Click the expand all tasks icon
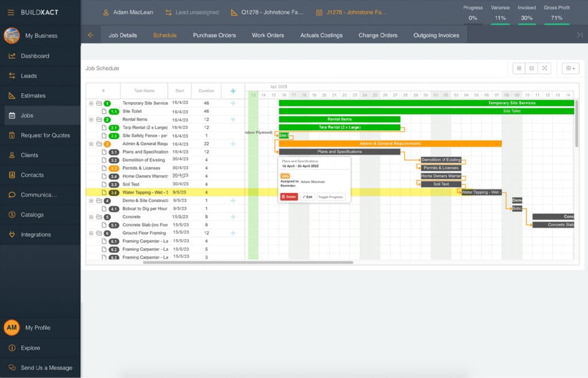 [x=519, y=68]
